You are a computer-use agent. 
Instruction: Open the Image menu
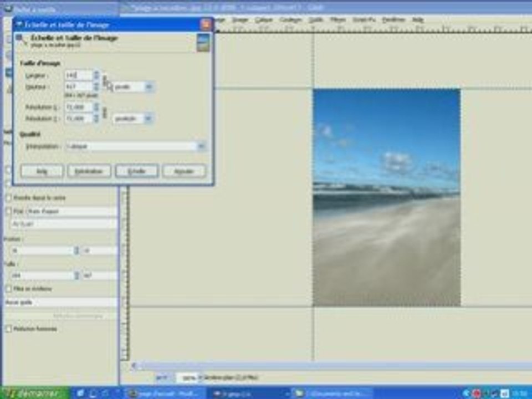(x=240, y=20)
